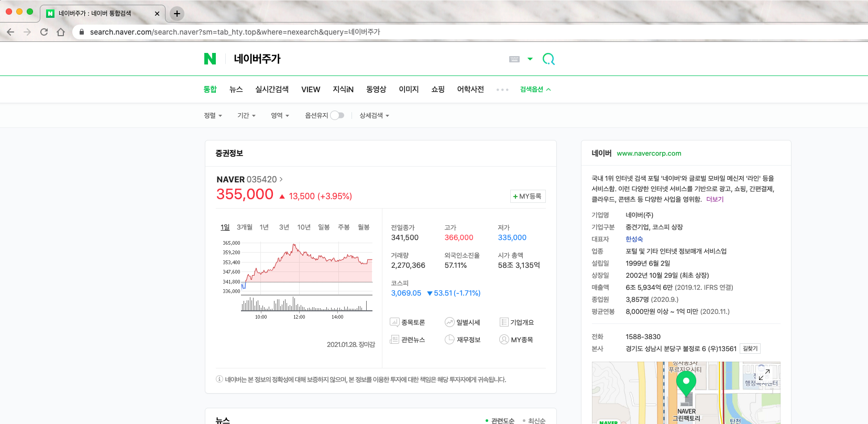Open the 정렬 dropdown
The height and width of the screenshot is (424, 868).
click(213, 115)
